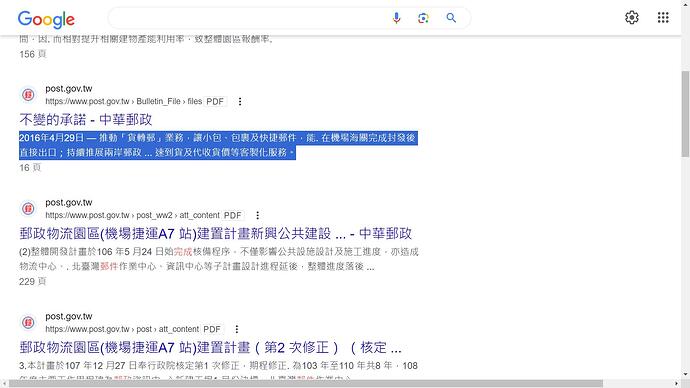
Task: Click URL breadcrumb with Bulletin_File › files
Action: (124, 102)
